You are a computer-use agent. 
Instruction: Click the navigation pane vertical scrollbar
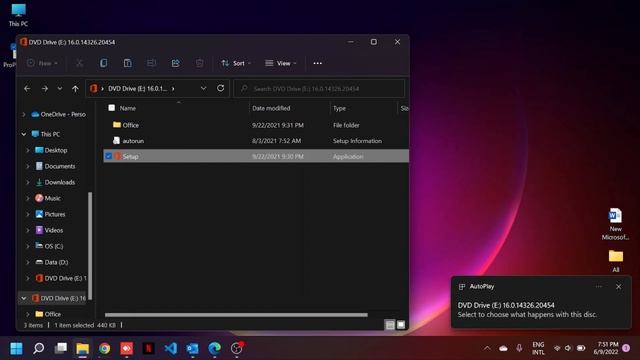click(x=90, y=245)
